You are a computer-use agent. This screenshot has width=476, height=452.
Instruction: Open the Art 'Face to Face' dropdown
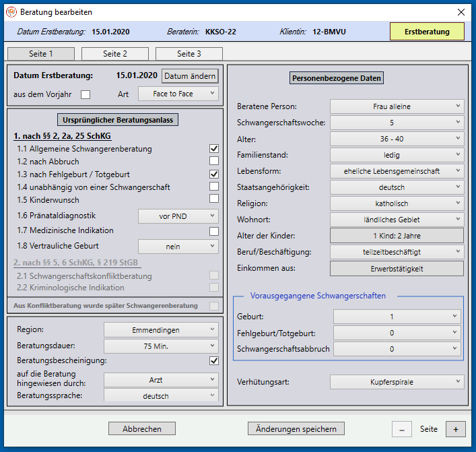pyautogui.click(x=178, y=94)
